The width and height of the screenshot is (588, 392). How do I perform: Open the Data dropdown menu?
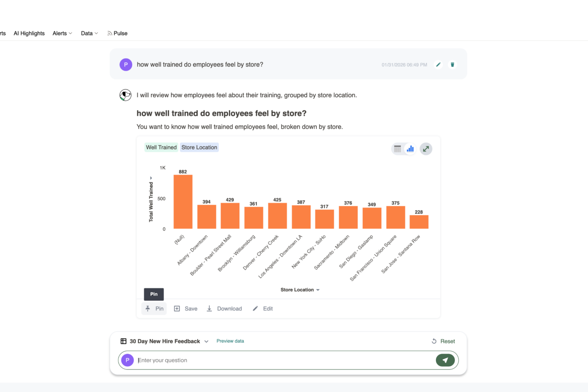click(x=89, y=33)
